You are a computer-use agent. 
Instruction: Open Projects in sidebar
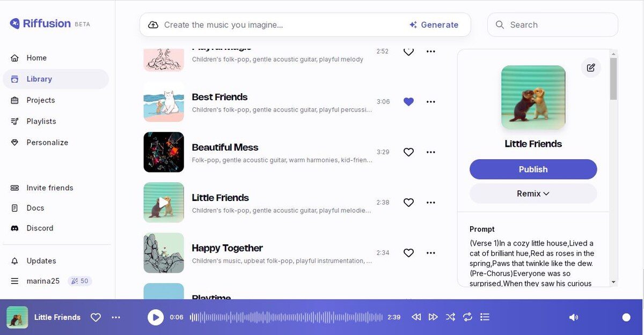[x=41, y=100]
